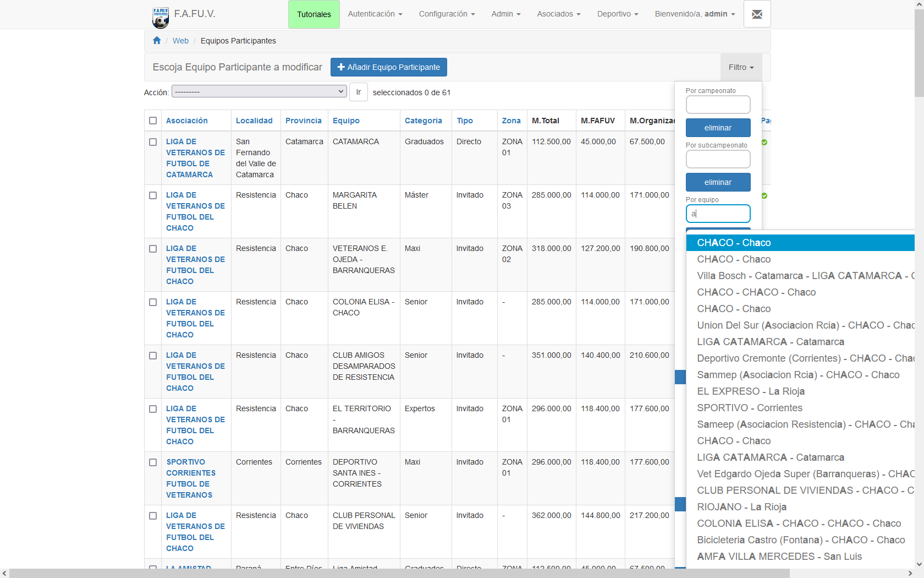Open the Acción dropdown selector
Viewport: 924px width, 578px height.
(259, 92)
